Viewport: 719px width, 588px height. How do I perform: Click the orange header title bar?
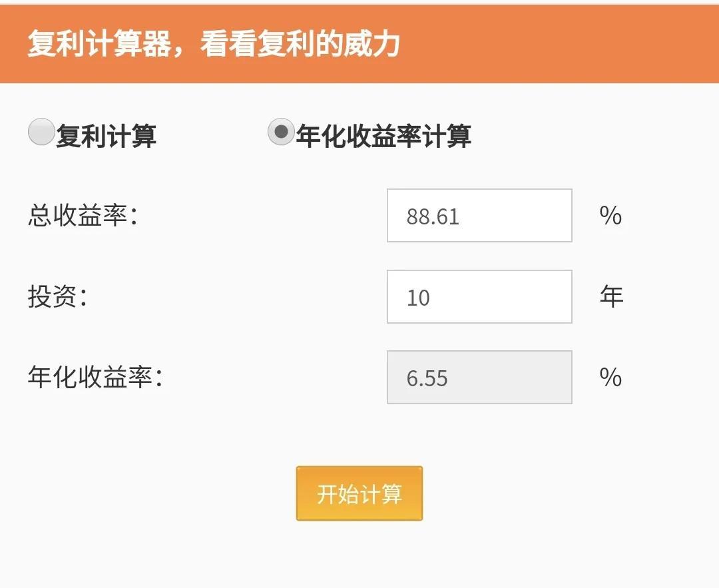(359, 41)
